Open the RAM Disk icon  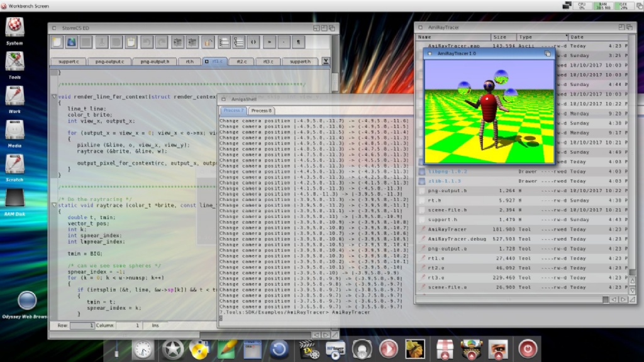14,198
